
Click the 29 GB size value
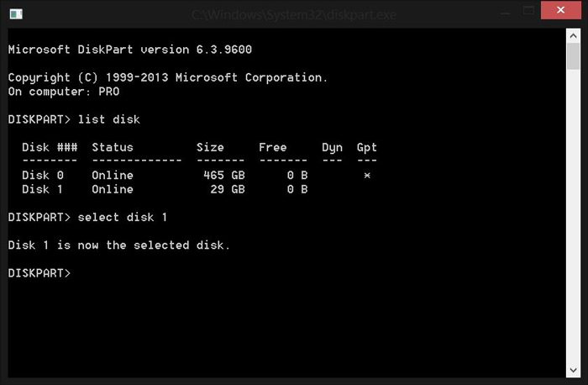coord(227,189)
